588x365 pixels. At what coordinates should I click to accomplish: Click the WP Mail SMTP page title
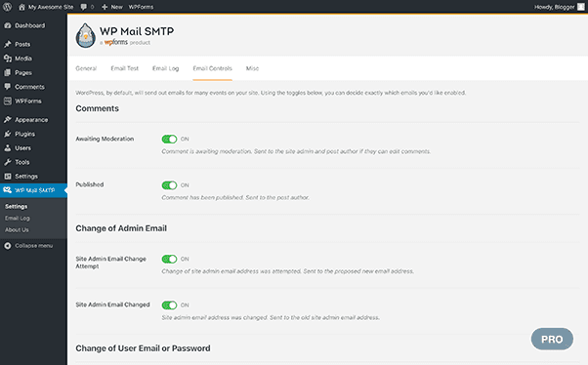coord(137,31)
